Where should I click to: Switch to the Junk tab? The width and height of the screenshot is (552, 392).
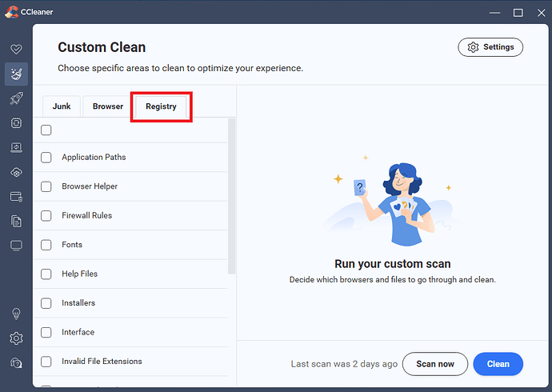pos(62,106)
